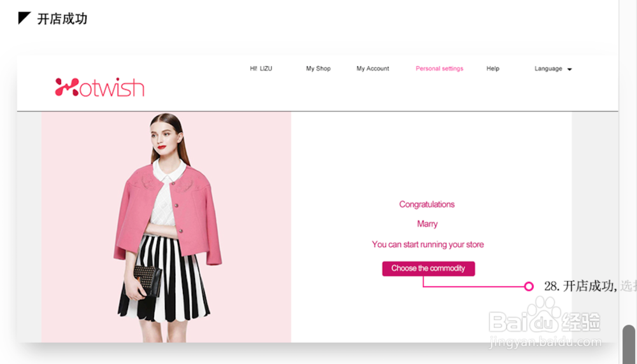The height and width of the screenshot is (364, 637).
Task: Expand the Language dropdown
Action: point(553,69)
